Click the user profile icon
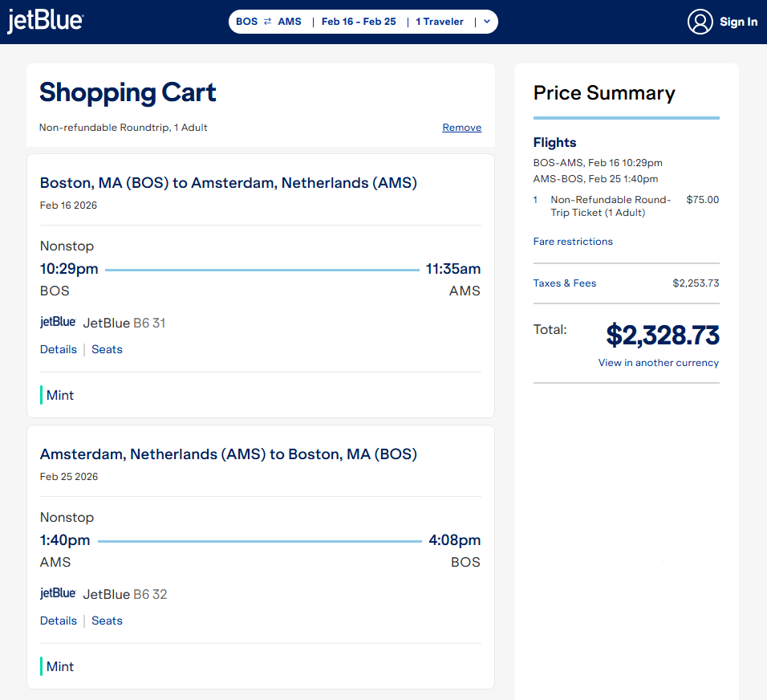Screen dimensions: 767x700 pyautogui.click(x=700, y=22)
